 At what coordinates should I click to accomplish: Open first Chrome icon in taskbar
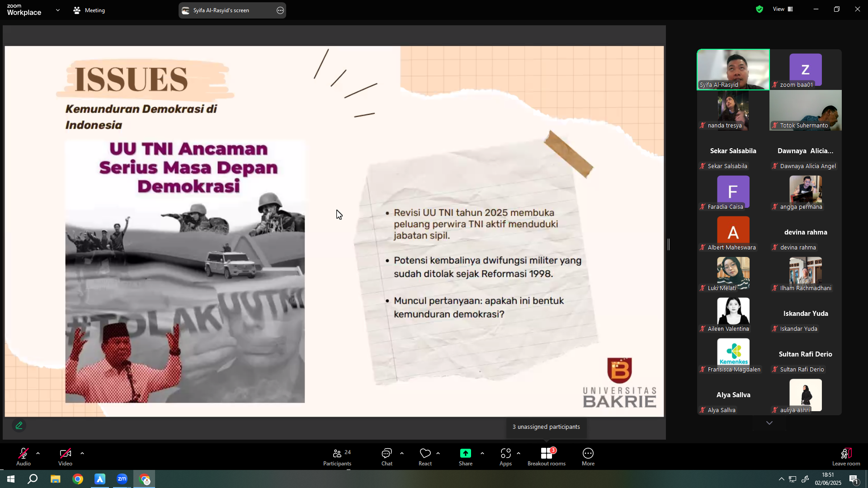[x=78, y=479]
